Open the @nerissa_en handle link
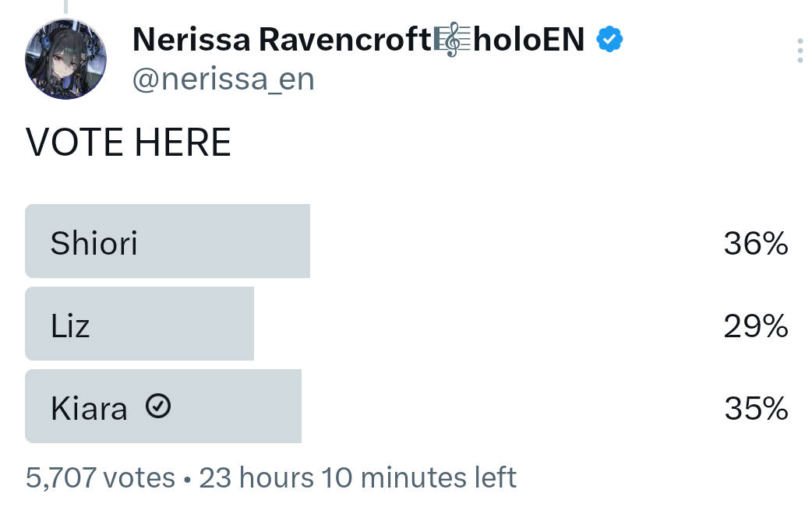The image size is (812, 507). [x=223, y=79]
